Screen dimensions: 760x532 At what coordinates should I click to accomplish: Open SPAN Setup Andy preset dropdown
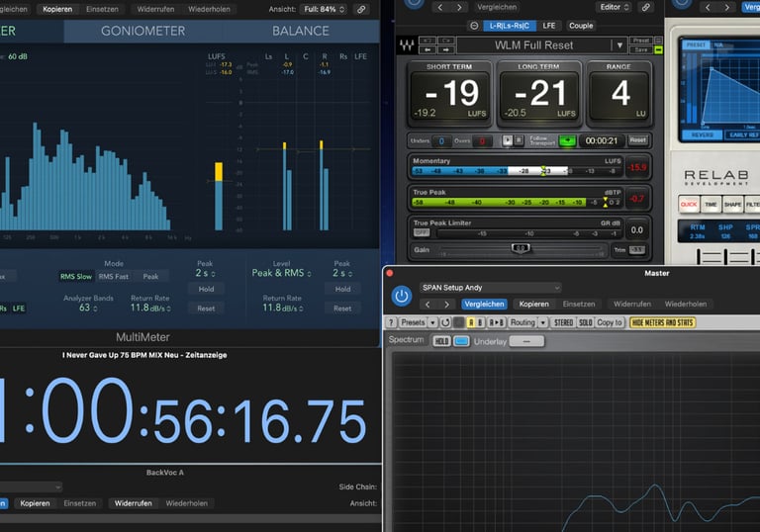491,288
